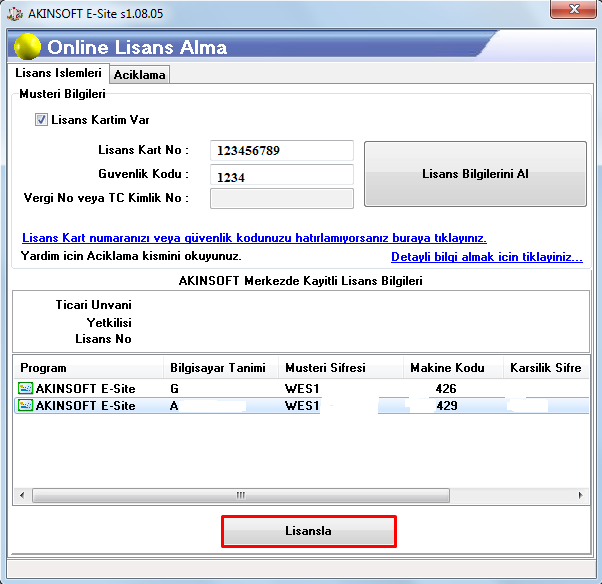
Task: Click the horizontal scrollbar thumb in the license list
Action: tap(241, 495)
